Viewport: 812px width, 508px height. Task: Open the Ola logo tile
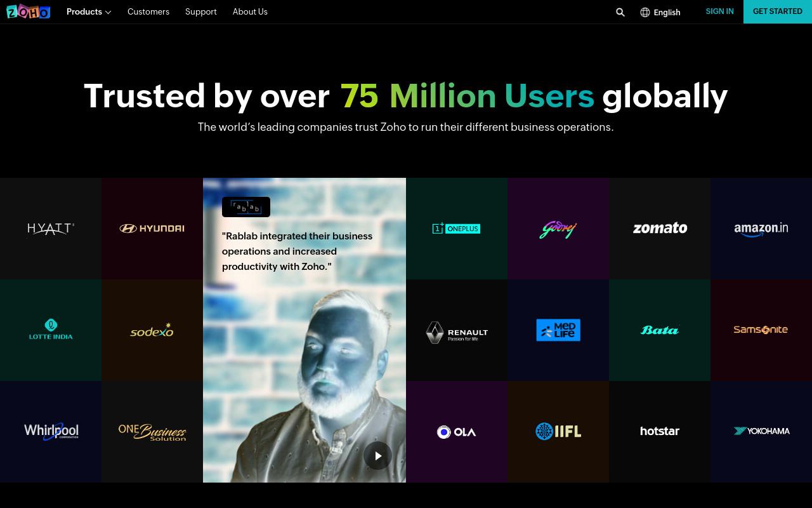[x=457, y=432]
